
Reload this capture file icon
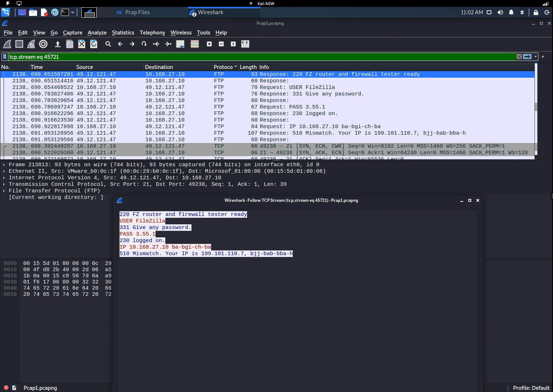click(x=94, y=44)
